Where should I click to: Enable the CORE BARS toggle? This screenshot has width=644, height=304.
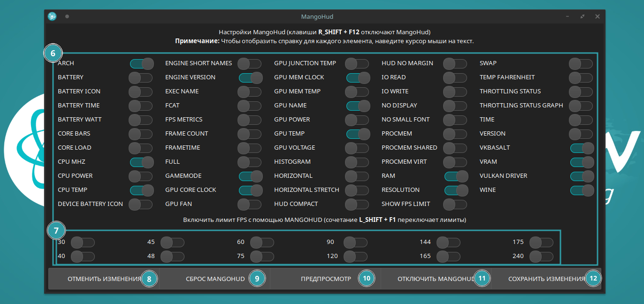[141, 134]
